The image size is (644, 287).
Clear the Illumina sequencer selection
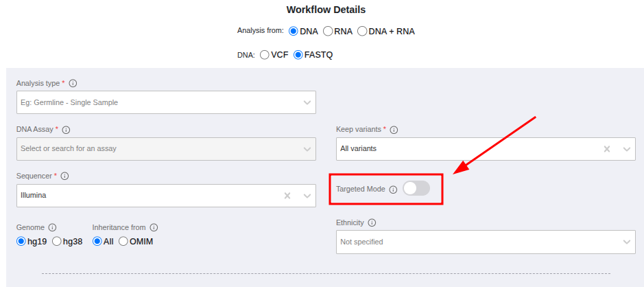[288, 196]
